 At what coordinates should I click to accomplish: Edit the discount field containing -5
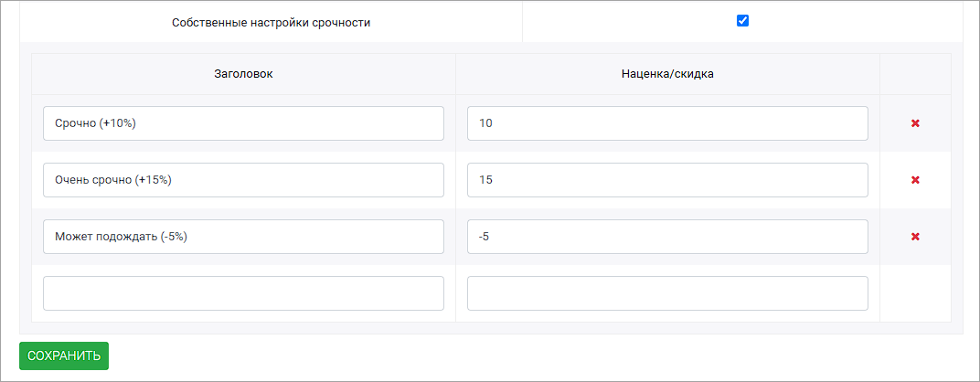(x=667, y=237)
